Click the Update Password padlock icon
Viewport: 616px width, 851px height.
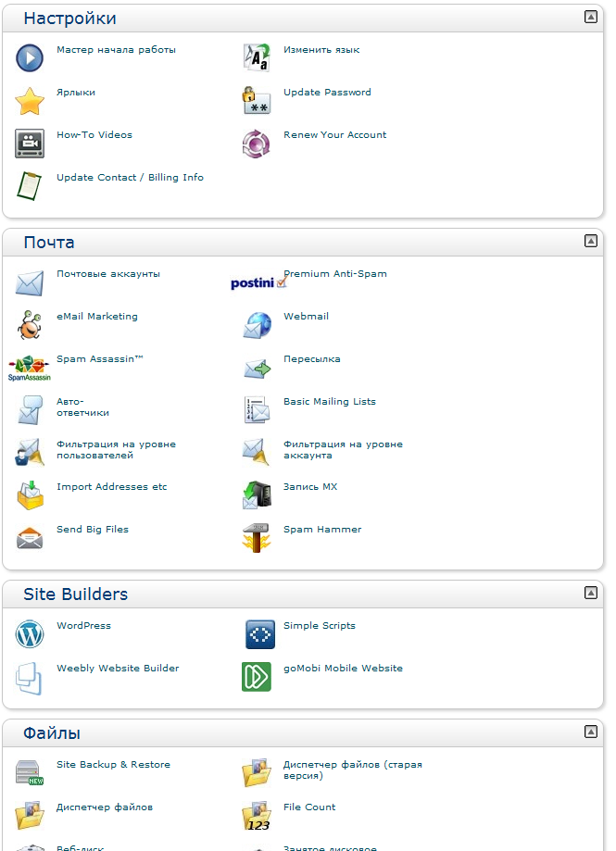coord(257,100)
